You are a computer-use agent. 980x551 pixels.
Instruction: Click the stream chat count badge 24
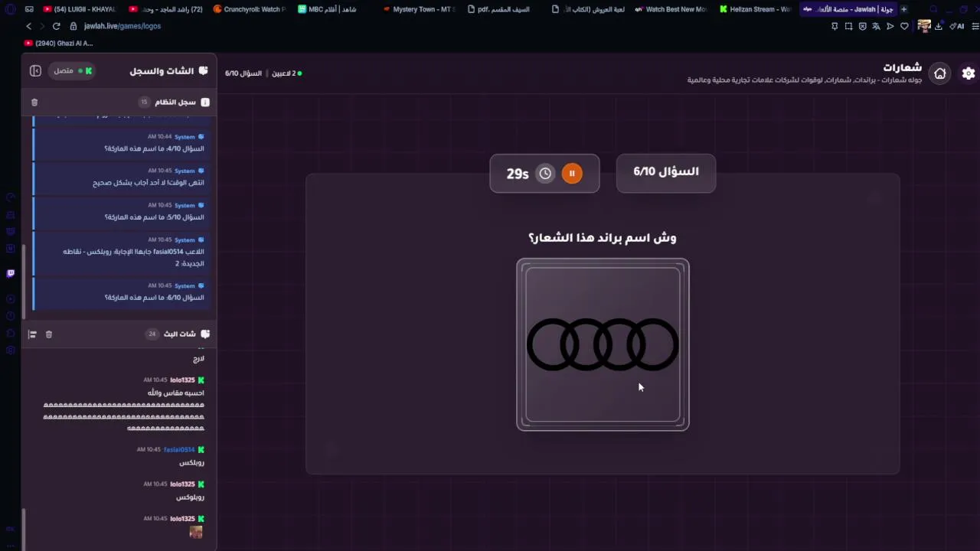152,334
